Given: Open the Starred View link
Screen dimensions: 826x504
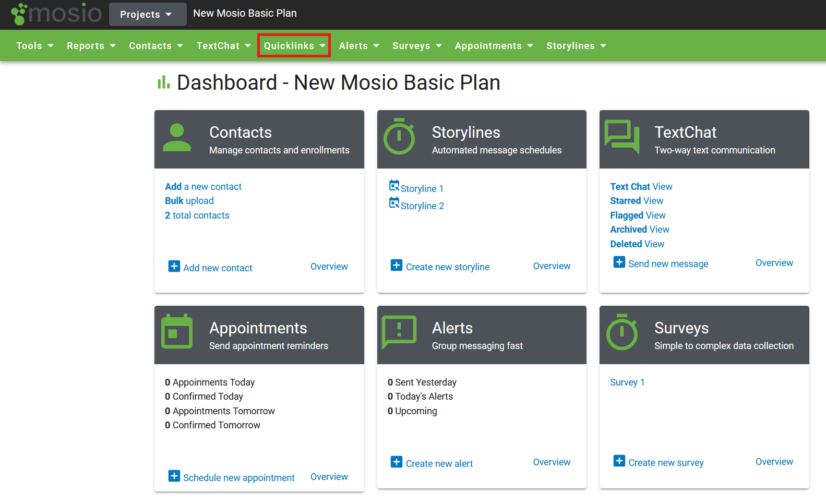Looking at the screenshot, I should [x=637, y=201].
